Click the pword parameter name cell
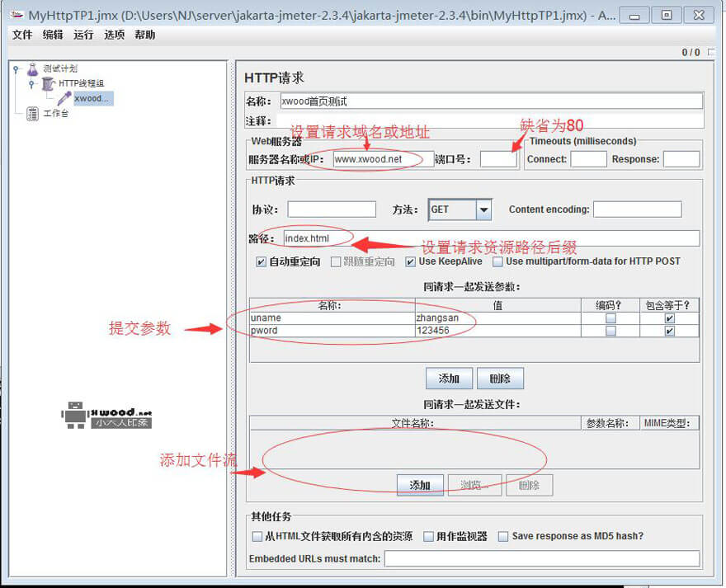 point(332,331)
